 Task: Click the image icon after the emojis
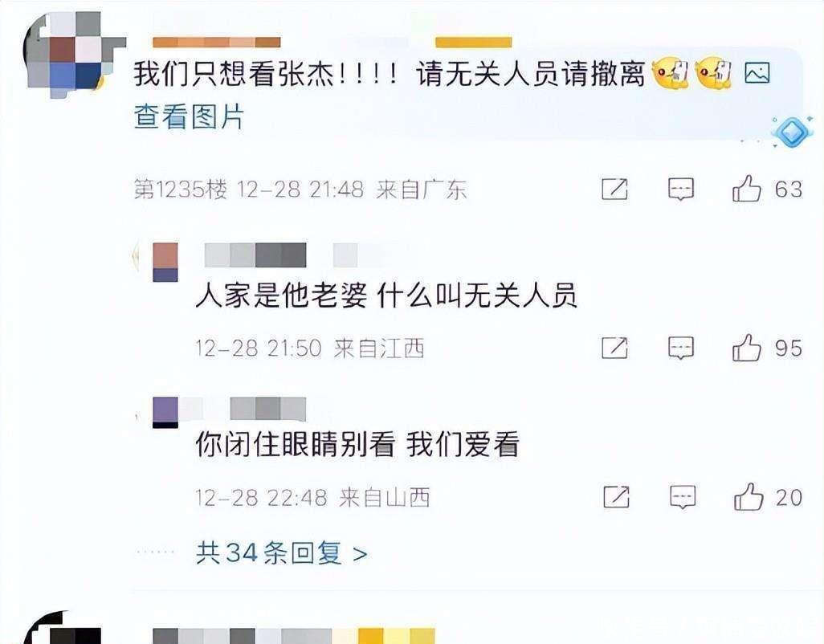[757, 73]
